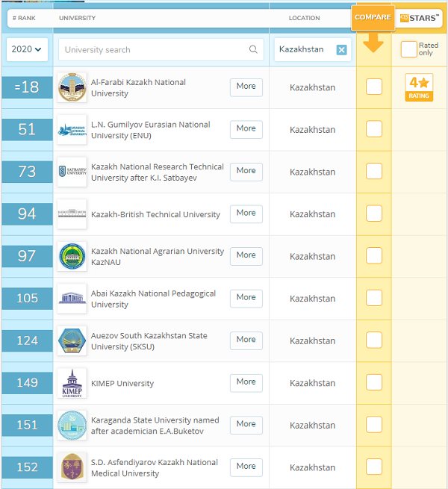Viewport: 448px width, 489px height.
Task: Click rank value 149
Action: [27, 383]
